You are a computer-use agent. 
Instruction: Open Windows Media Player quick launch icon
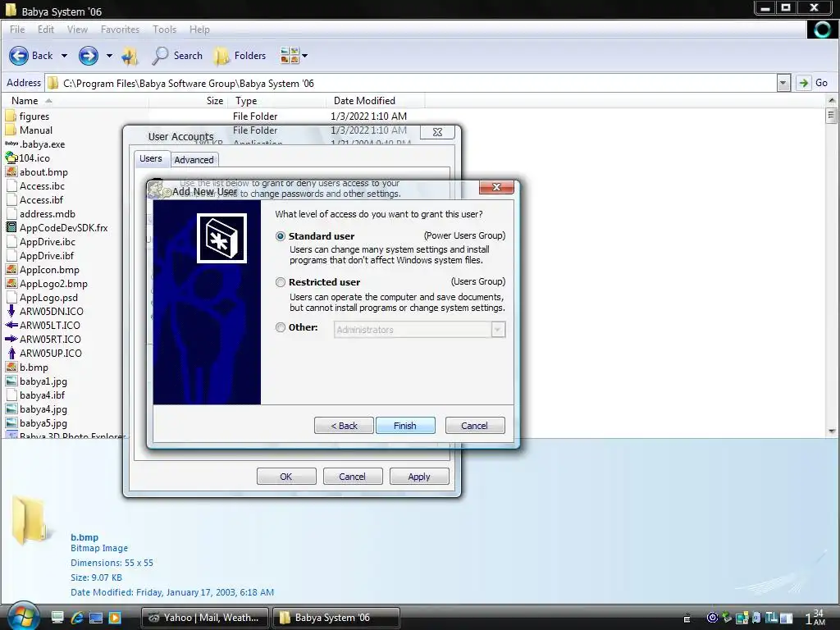click(115, 618)
